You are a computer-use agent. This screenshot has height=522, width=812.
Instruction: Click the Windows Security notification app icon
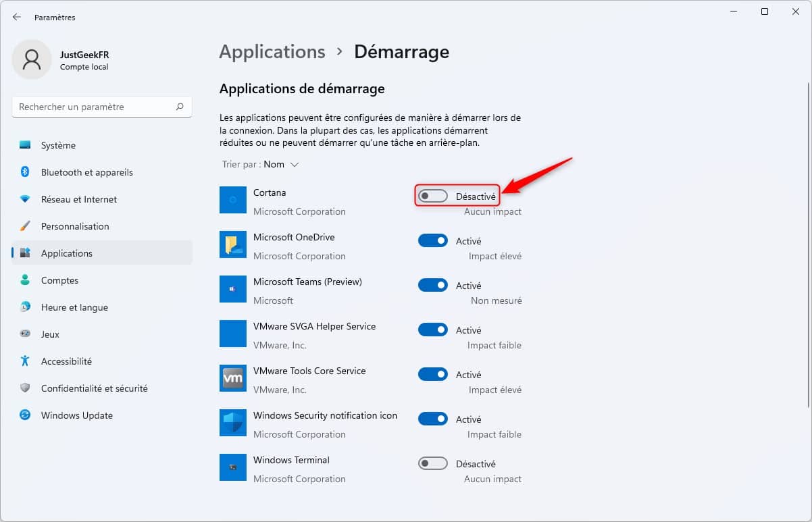click(233, 423)
